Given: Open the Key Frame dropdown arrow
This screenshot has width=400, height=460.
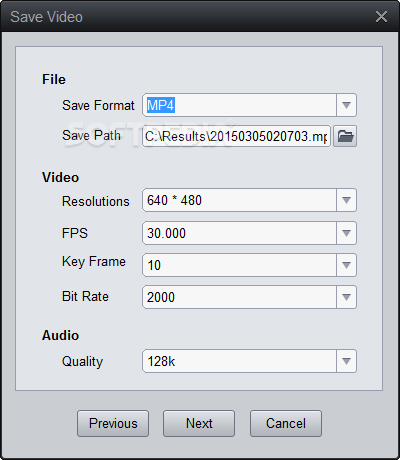Looking at the screenshot, I should (346, 265).
